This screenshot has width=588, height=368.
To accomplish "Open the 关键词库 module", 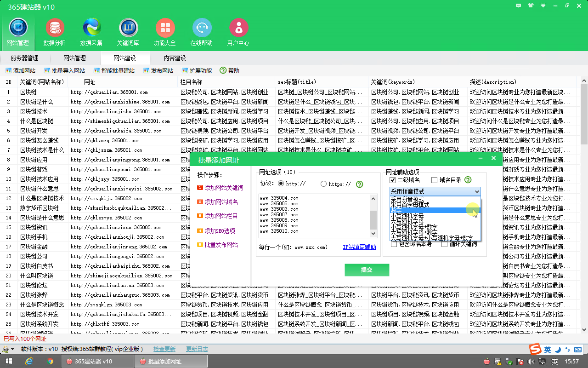I will [x=128, y=33].
